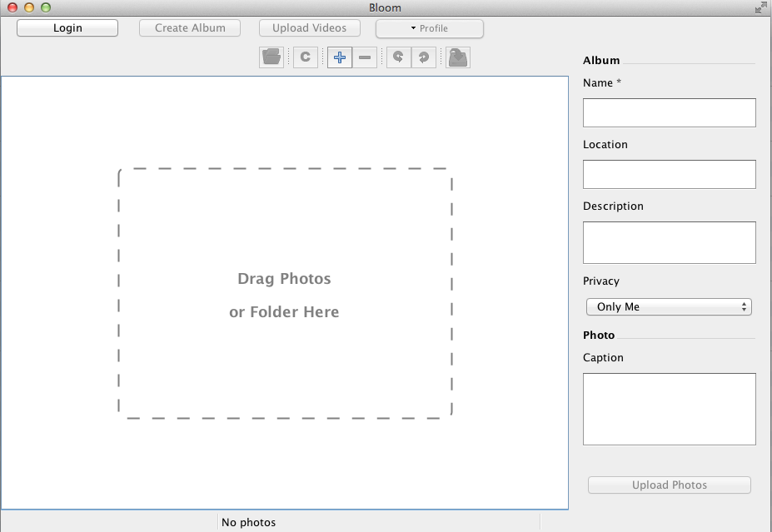Click into the Location text field
The width and height of the screenshot is (772, 532).
[x=669, y=174]
